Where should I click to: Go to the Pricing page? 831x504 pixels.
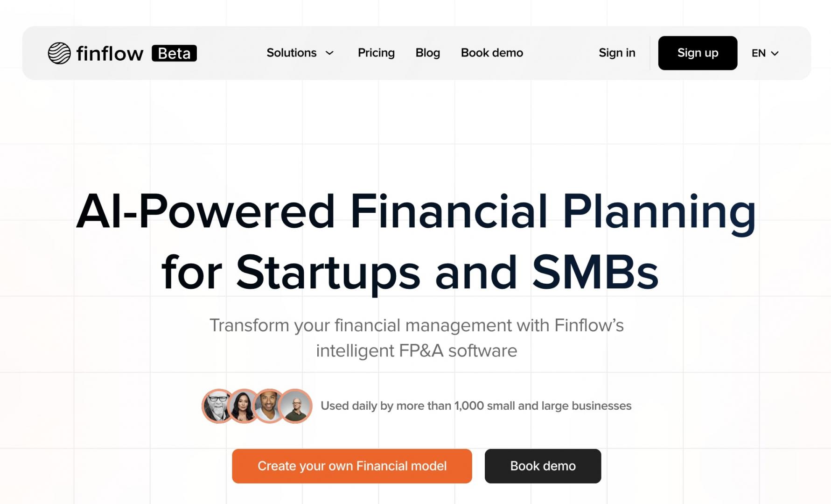[x=376, y=53]
